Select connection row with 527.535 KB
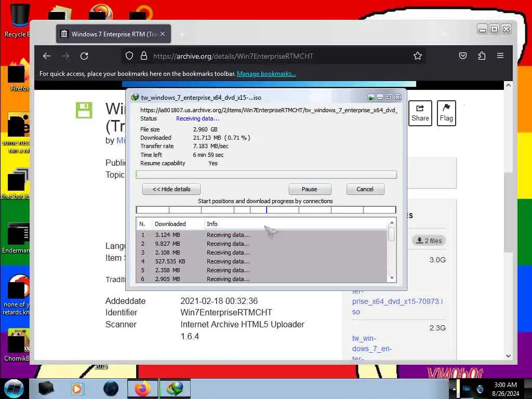 261,261
